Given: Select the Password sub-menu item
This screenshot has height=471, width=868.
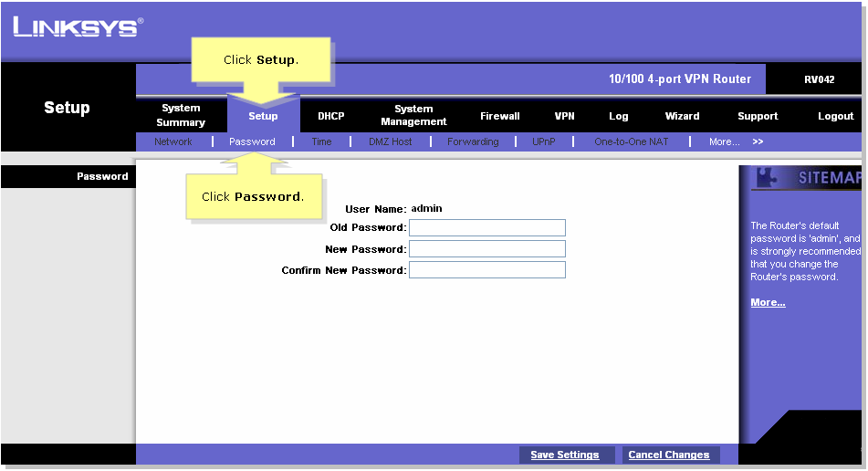Looking at the screenshot, I should (252, 141).
